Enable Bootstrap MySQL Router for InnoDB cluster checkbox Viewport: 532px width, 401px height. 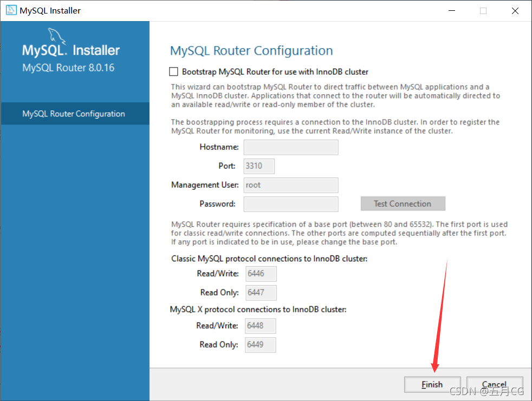click(173, 71)
